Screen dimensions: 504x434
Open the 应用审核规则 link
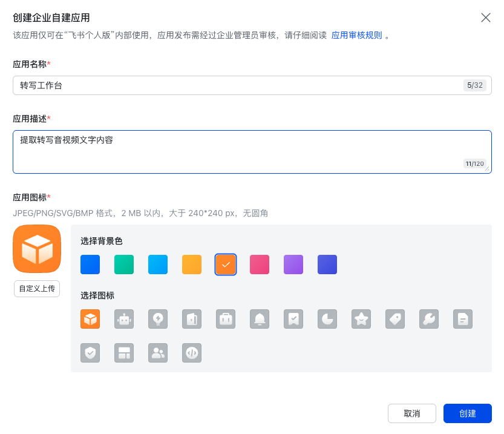coord(356,35)
